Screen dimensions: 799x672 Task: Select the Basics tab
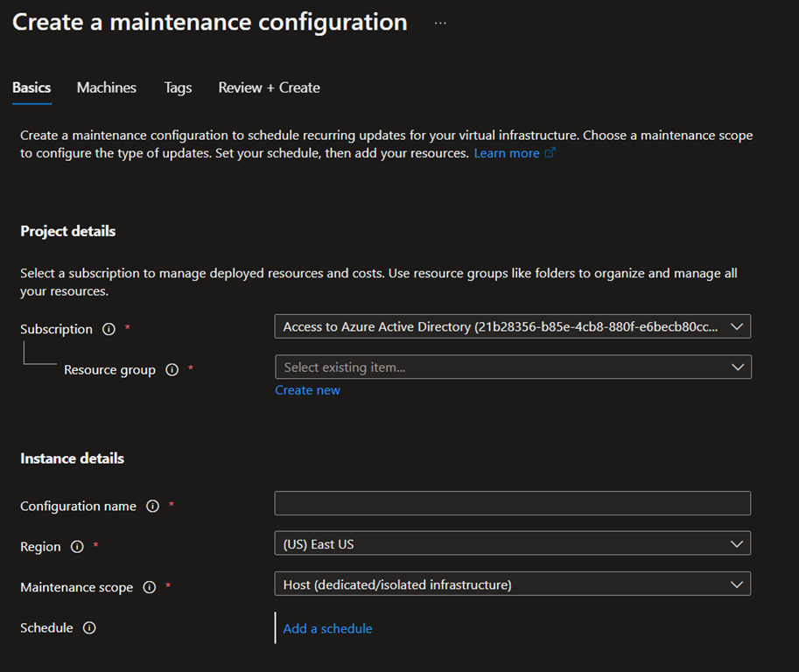pyautogui.click(x=32, y=87)
